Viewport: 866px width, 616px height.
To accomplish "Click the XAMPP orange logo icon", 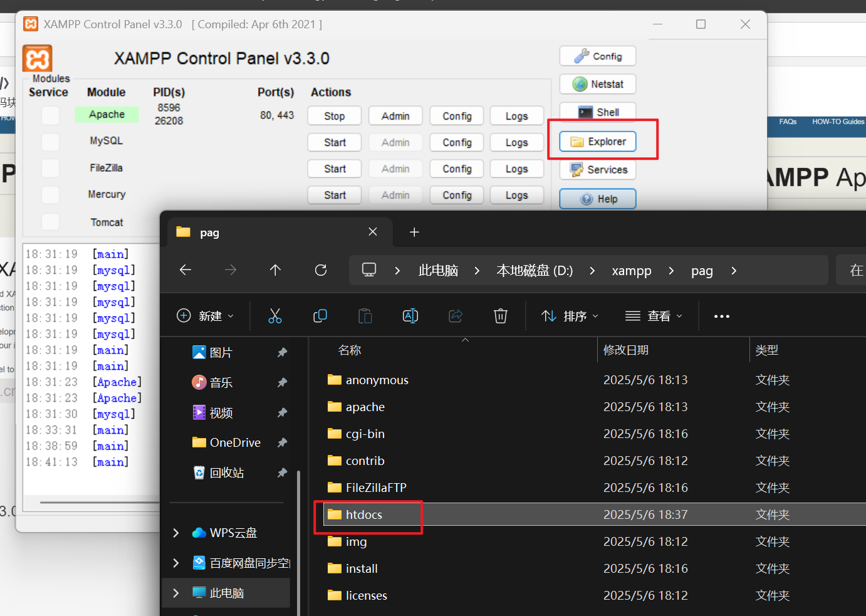I will 38,59.
